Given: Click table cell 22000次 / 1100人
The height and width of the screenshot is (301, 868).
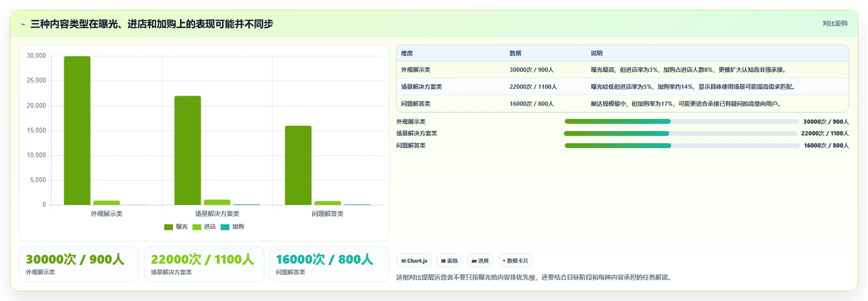Looking at the screenshot, I should (x=533, y=87).
